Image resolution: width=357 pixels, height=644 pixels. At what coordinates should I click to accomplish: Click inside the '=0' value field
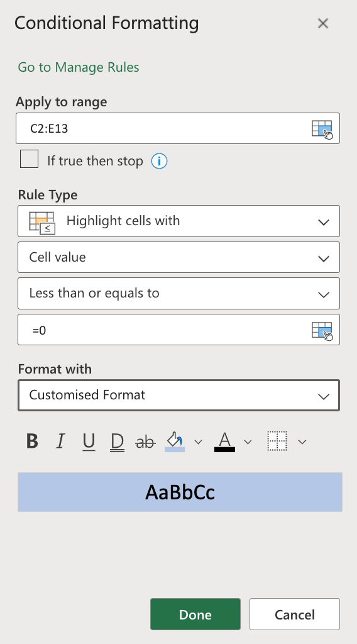[164, 330]
